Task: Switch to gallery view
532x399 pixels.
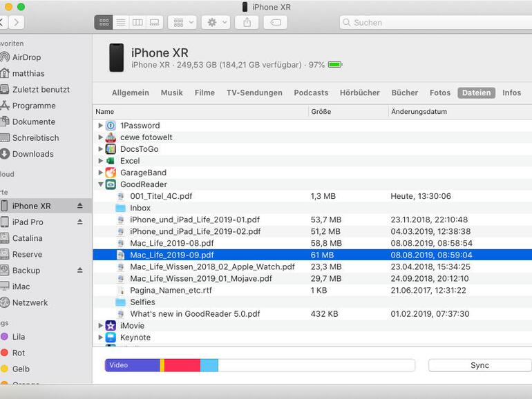Action: click(x=154, y=23)
